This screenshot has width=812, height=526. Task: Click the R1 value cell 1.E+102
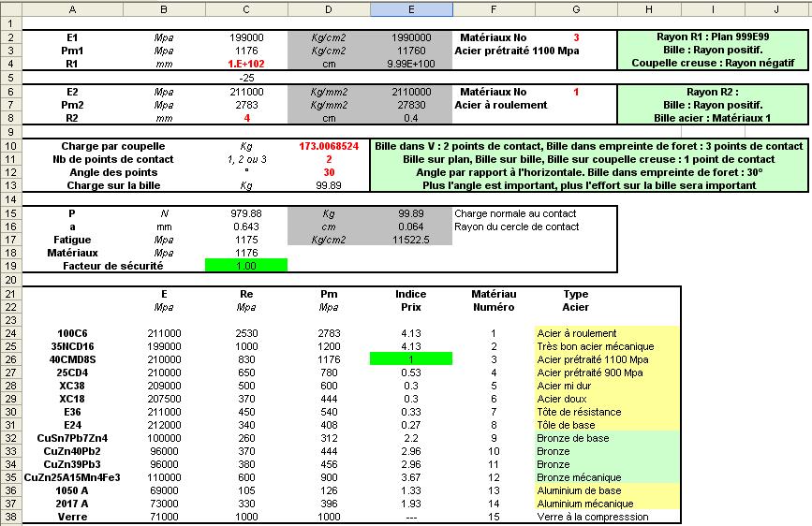246,65
